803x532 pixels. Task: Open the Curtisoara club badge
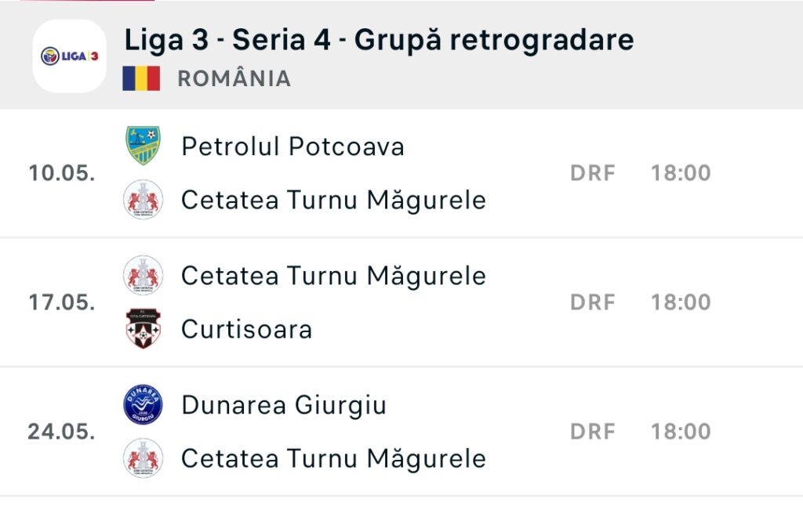tap(143, 328)
